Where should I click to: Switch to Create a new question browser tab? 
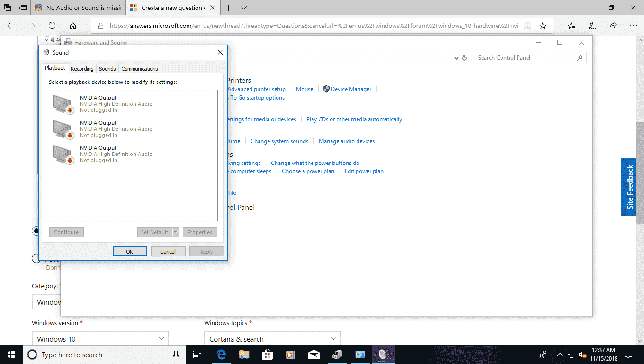click(x=173, y=8)
